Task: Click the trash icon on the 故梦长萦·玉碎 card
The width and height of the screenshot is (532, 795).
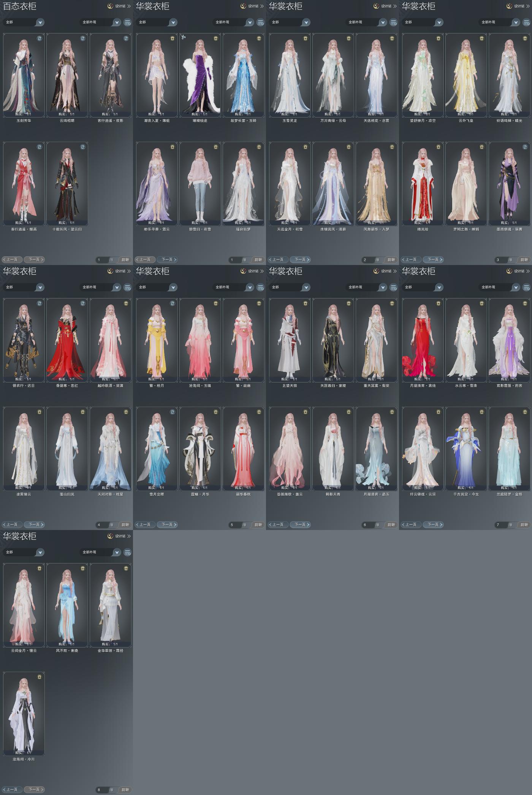Action: click(259, 38)
